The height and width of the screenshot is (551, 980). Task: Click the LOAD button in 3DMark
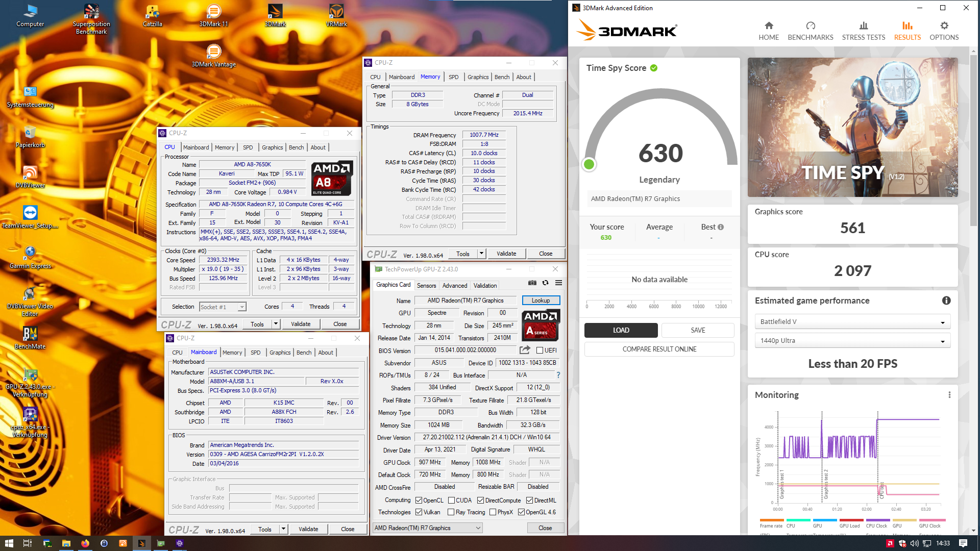tap(621, 330)
